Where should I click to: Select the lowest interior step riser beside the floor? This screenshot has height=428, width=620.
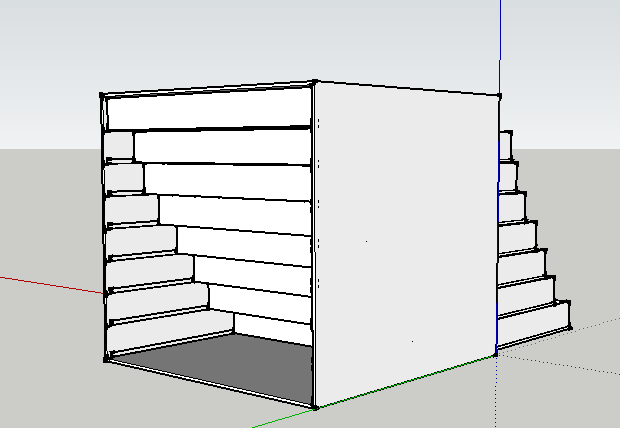point(170,330)
